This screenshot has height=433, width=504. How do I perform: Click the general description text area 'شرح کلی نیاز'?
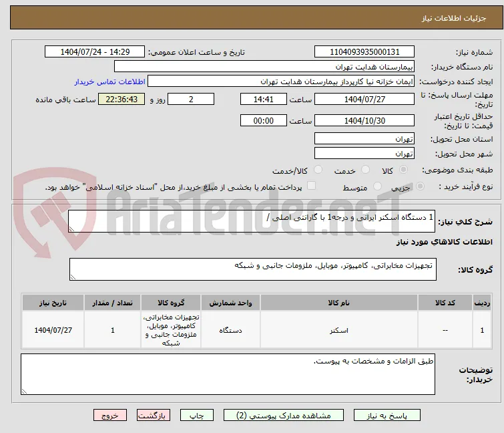click(252, 221)
